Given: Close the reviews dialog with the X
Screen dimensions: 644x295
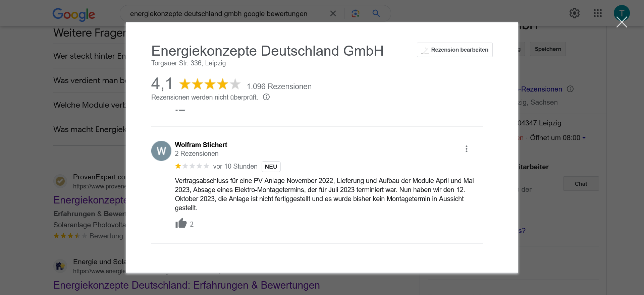Looking at the screenshot, I should tap(622, 22).
